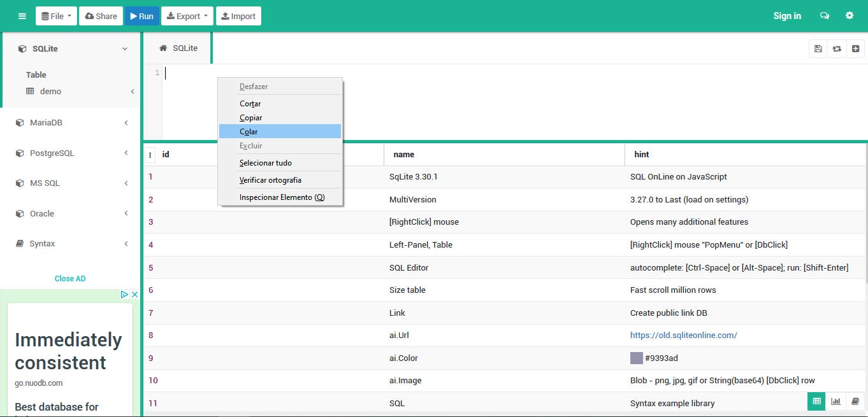Click the MS SQL cube icon

[20, 183]
